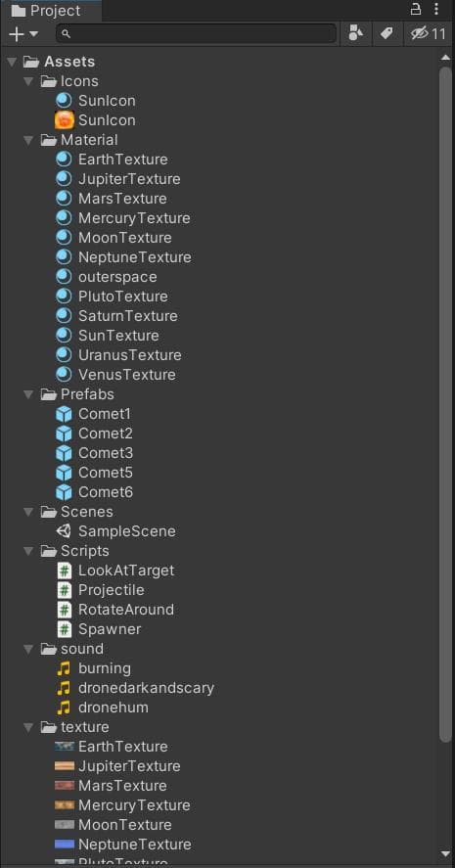Click the scrollbar down arrow
455x868 pixels.
(x=445, y=854)
